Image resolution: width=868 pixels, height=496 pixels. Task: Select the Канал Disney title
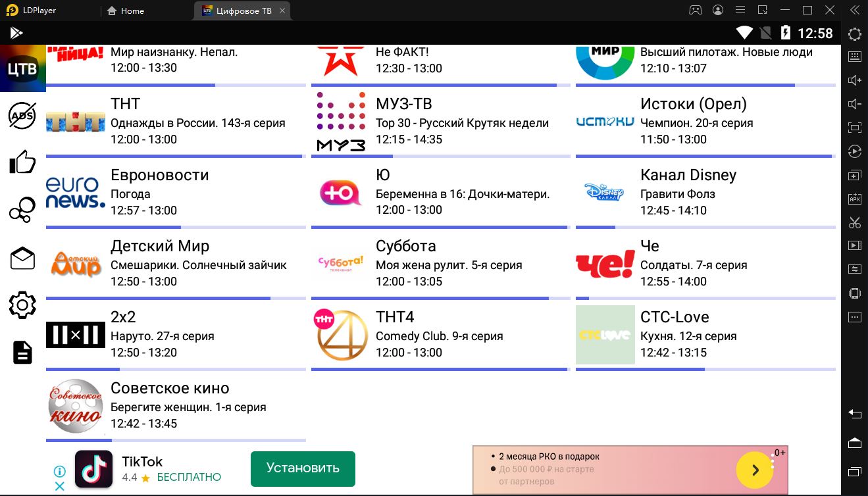point(688,175)
